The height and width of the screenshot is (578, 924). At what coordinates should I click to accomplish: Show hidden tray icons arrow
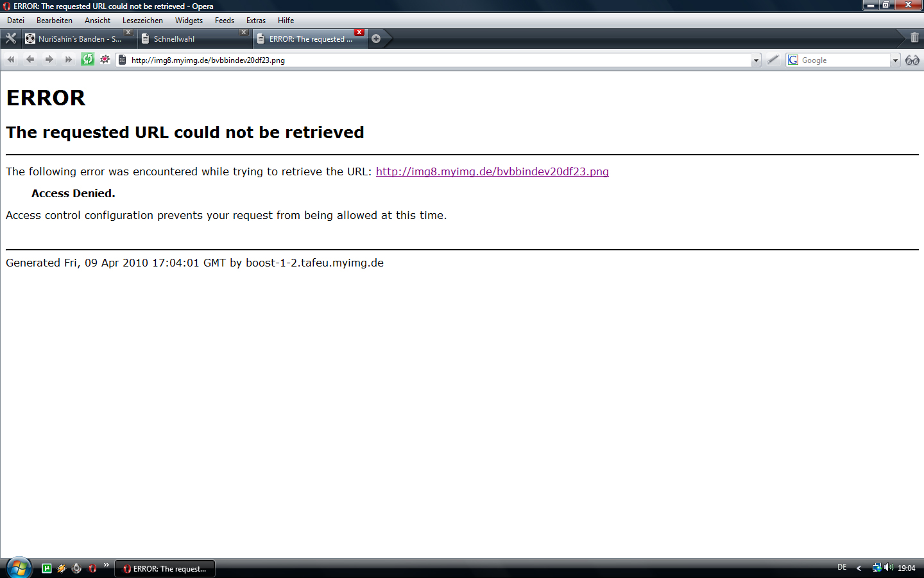point(859,568)
